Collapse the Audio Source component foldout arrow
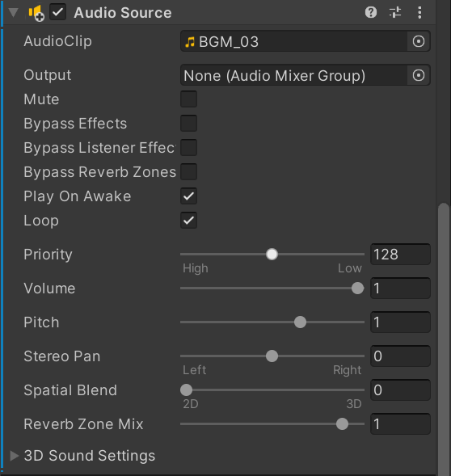 click(x=14, y=12)
